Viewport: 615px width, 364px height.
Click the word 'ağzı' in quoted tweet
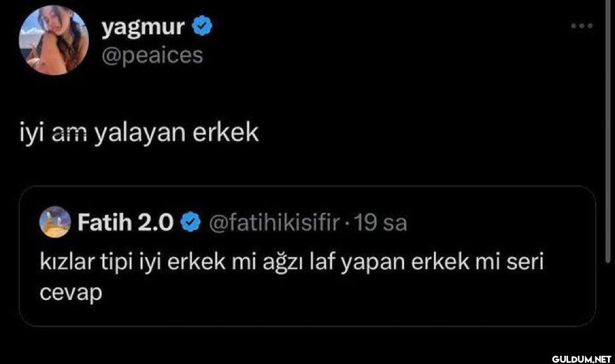tap(281, 264)
